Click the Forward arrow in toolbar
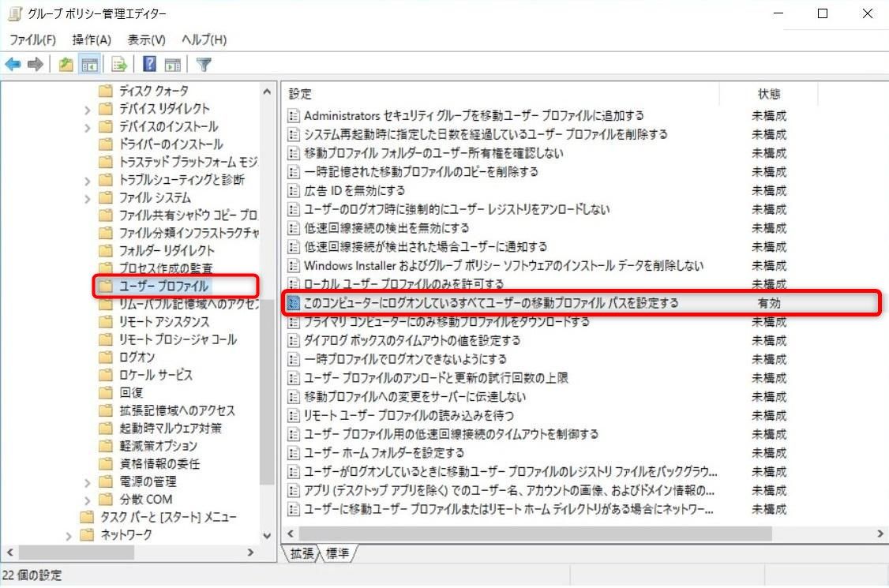This screenshot has width=889, height=588. 35,65
